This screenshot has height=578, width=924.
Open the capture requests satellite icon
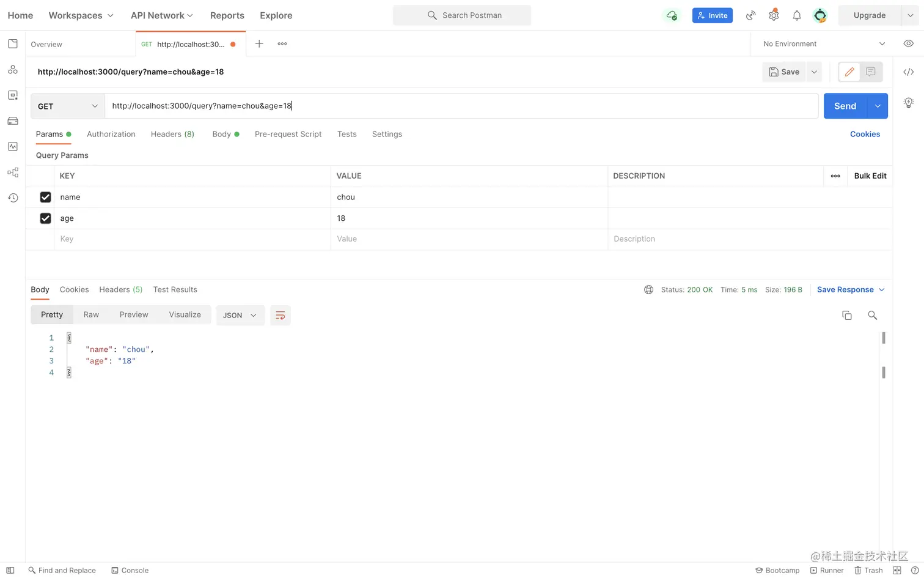coord(750,15)
